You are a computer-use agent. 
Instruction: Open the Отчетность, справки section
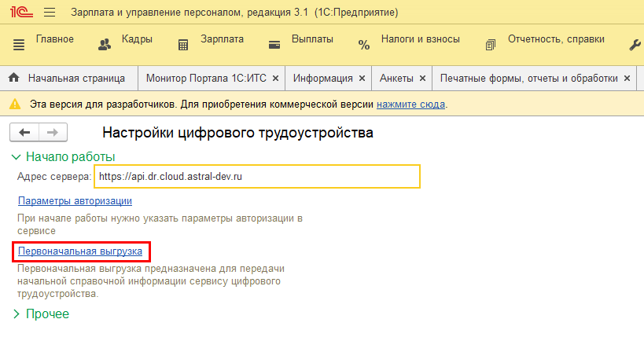click(x=546, y=40)
